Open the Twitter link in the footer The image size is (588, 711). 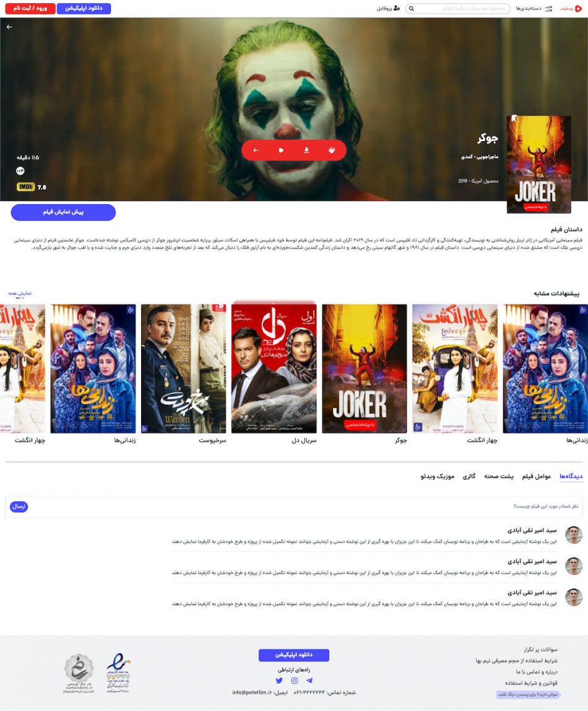click(279, 680)
